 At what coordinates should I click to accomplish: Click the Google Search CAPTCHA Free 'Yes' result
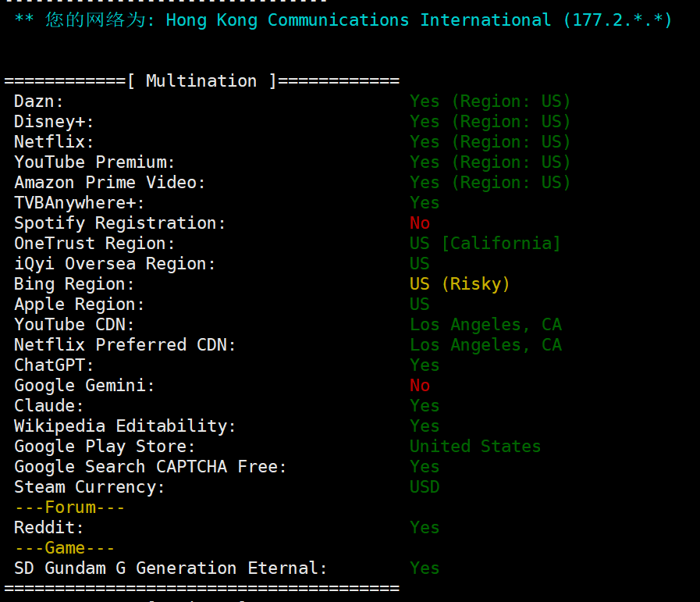click(x=425, y=467)
